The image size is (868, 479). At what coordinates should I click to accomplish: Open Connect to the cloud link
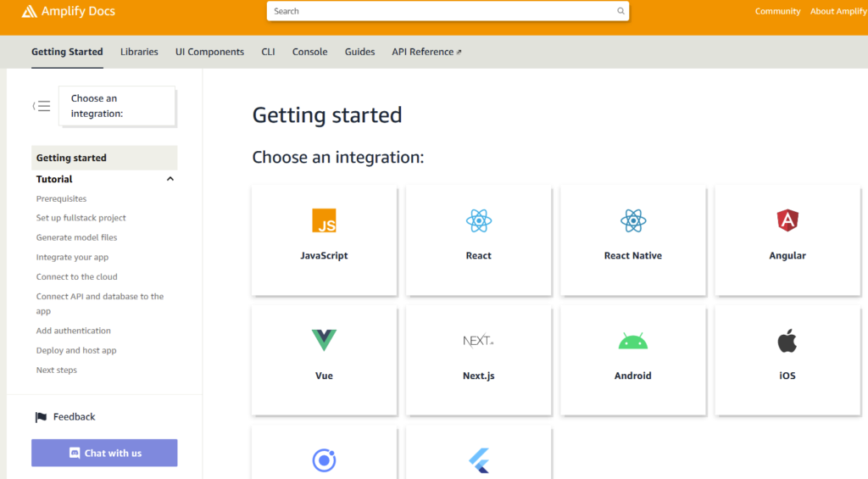coord(76,276)
